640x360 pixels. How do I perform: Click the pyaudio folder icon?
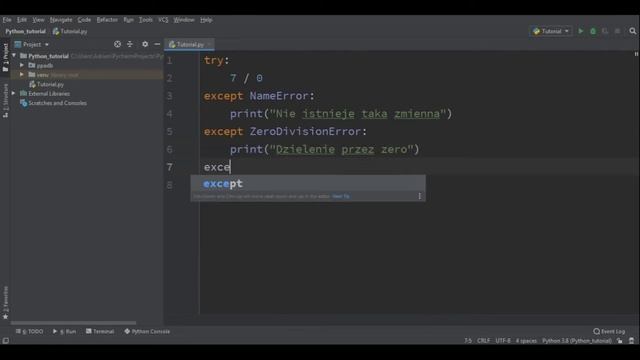coord(32,65)
